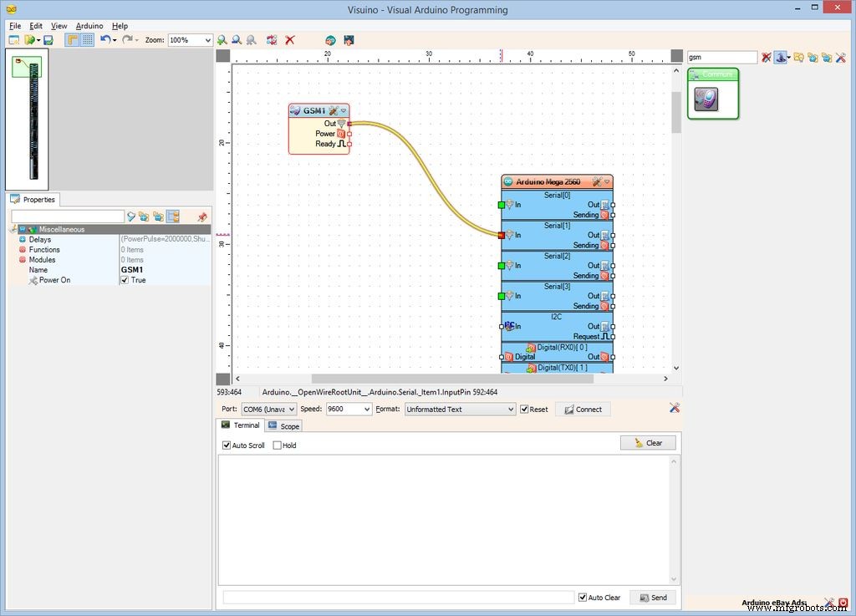Click the pin icon in the Properties panel

click(x=201, y=216)
